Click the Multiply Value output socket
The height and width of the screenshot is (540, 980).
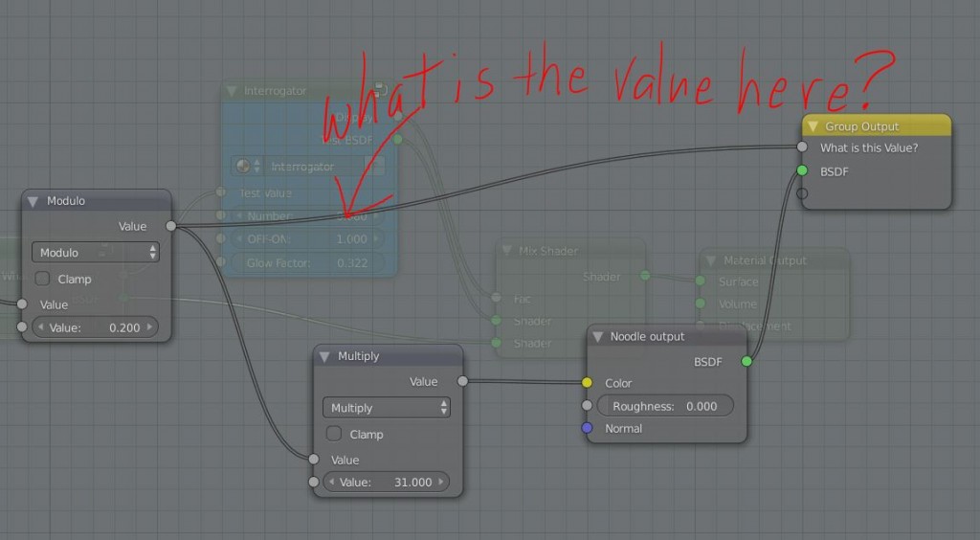[x=462, y=381]
